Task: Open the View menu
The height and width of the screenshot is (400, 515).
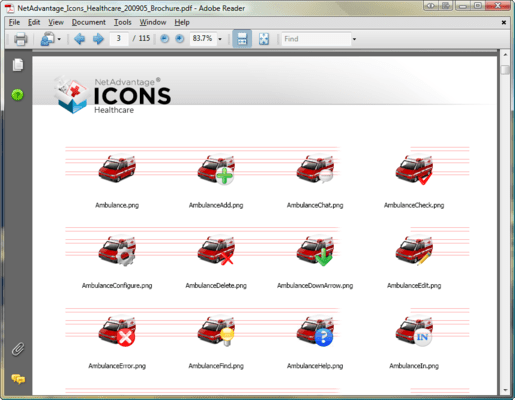Action: pos(56,22)
